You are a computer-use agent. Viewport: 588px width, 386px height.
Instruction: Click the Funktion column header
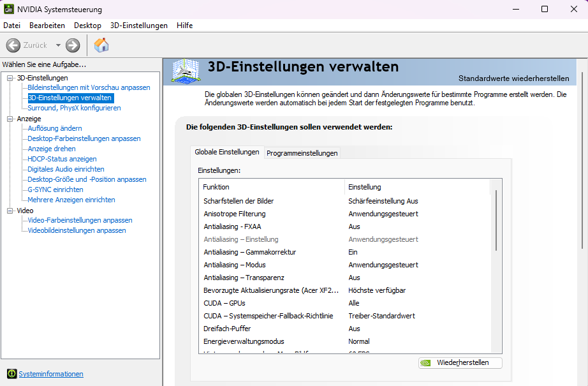272,187
